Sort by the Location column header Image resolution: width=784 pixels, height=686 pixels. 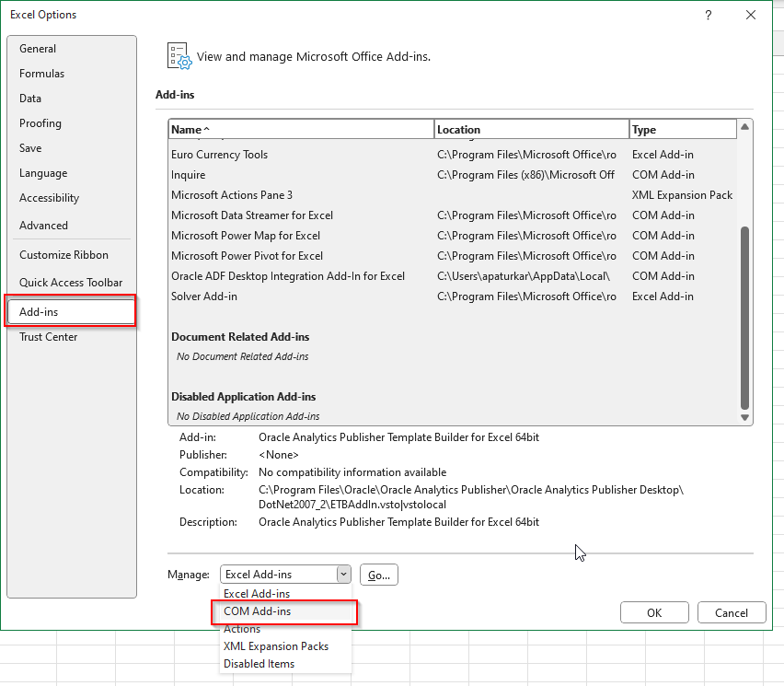[x=532, y=129]
